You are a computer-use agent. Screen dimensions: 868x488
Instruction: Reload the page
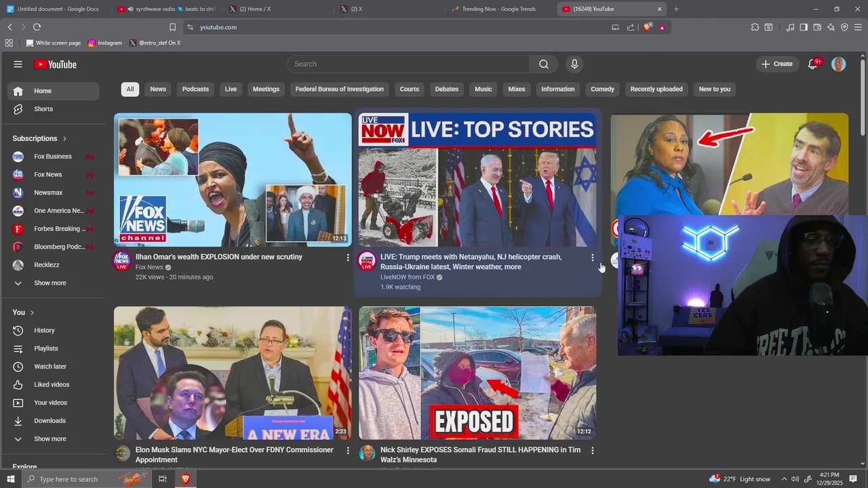point(37,27)
